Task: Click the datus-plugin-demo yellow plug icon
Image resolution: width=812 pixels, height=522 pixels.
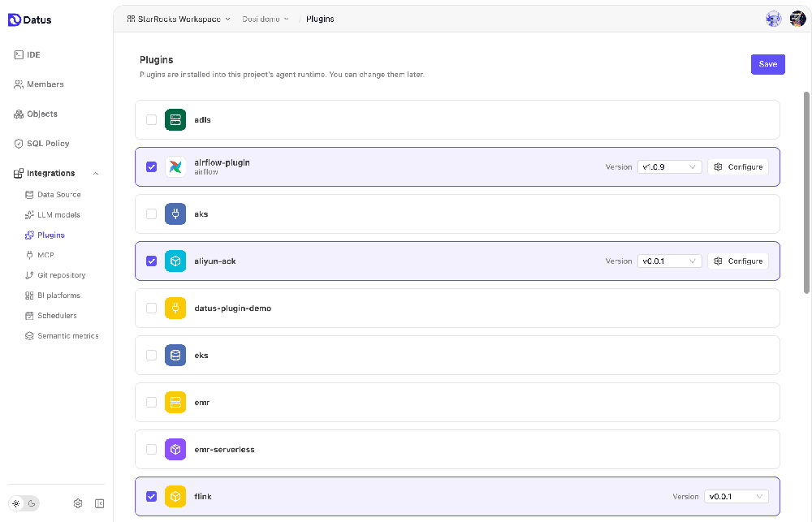Action: click(x=175, y=308)
